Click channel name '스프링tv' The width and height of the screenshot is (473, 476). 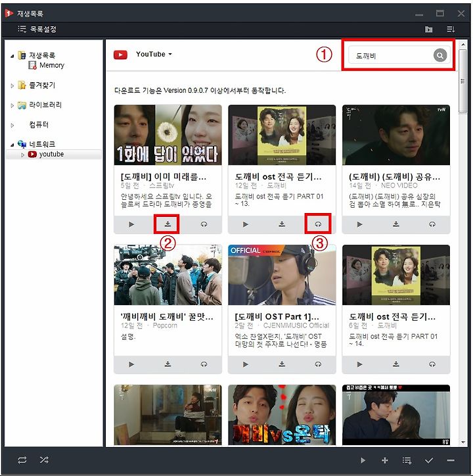click(x=162, y=185)
